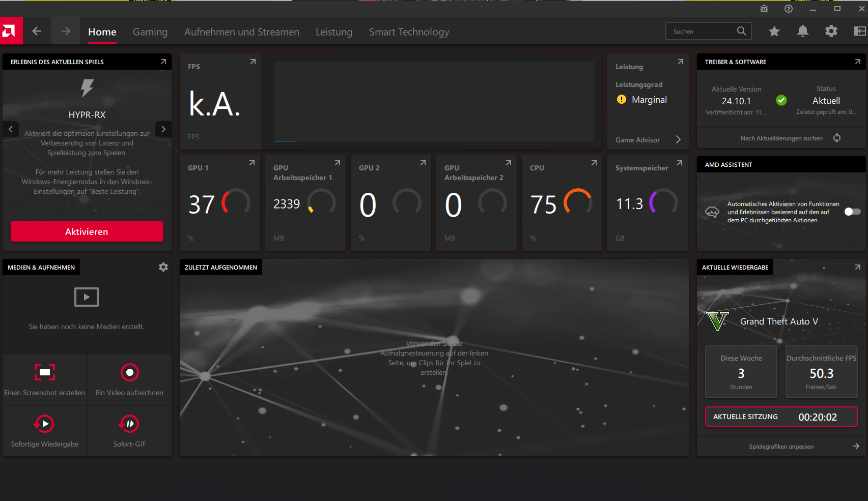868x501 pixels.
Task: Toggle the AMD Assistent automatic activation switch
Action: [x=853, y=212]
